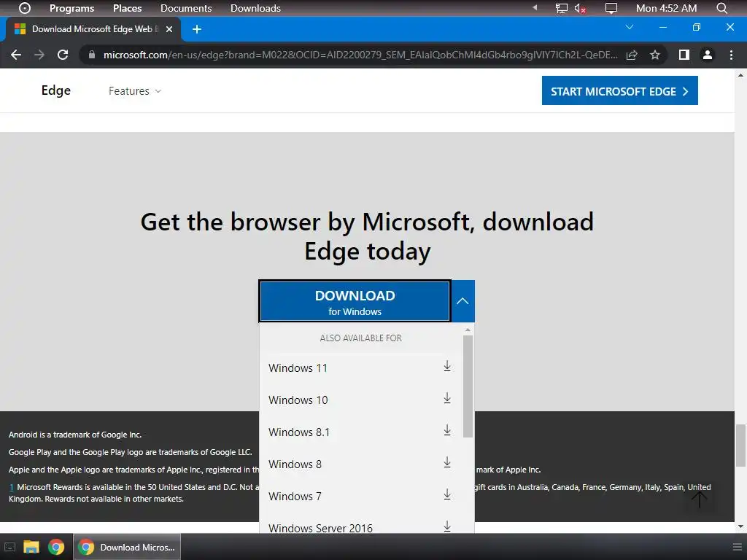747x560 pixels.
Task: Click the taskbar menu lines icon at right
Action: click(x=737, y=547)
